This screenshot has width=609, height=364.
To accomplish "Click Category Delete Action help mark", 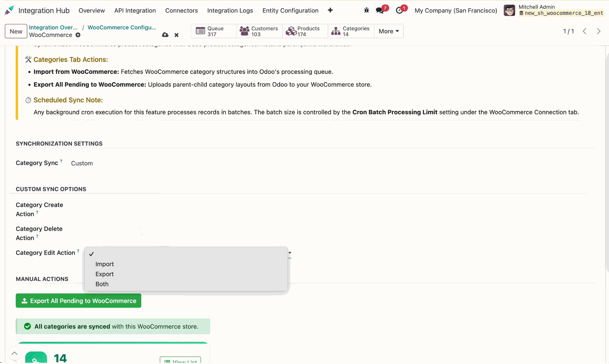I will coord(37,236).
